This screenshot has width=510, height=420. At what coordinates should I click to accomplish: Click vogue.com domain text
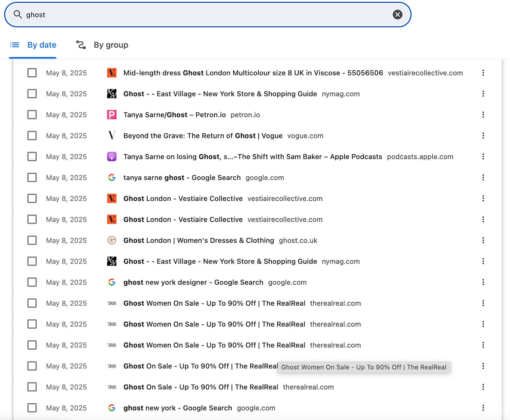(305, 136)
